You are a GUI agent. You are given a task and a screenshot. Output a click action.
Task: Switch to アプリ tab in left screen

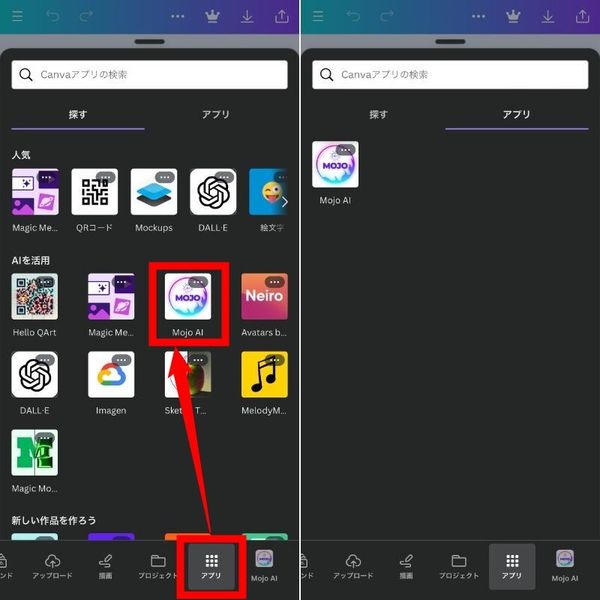pos(216,114)
